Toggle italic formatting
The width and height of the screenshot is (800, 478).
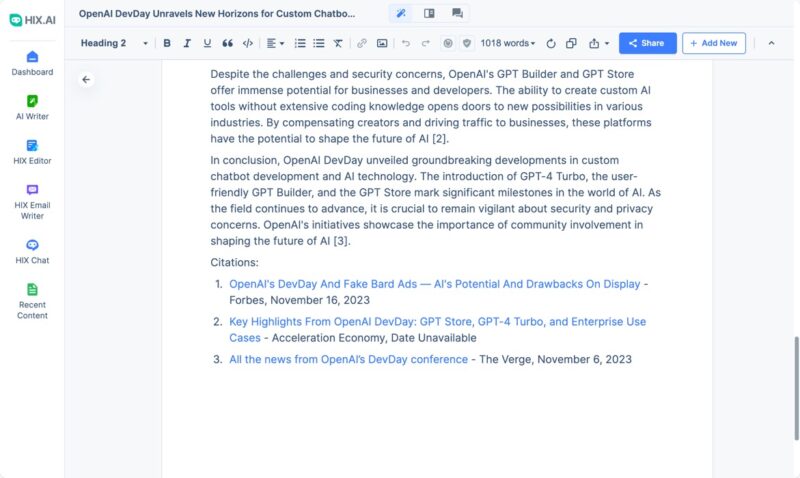(x=187, y=43)
